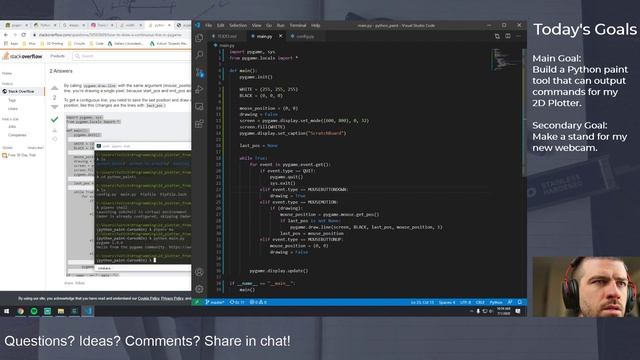Open the Explorer view in VS Code
Viewport: 640px width, 360px height.
click(x=200, y=38)
